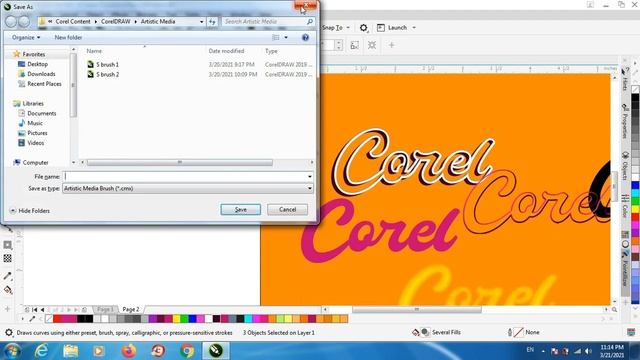The height and width of the screenshot is (360, 640).
Task: Select Computer in the navigation pane
Action: point(31,162)
